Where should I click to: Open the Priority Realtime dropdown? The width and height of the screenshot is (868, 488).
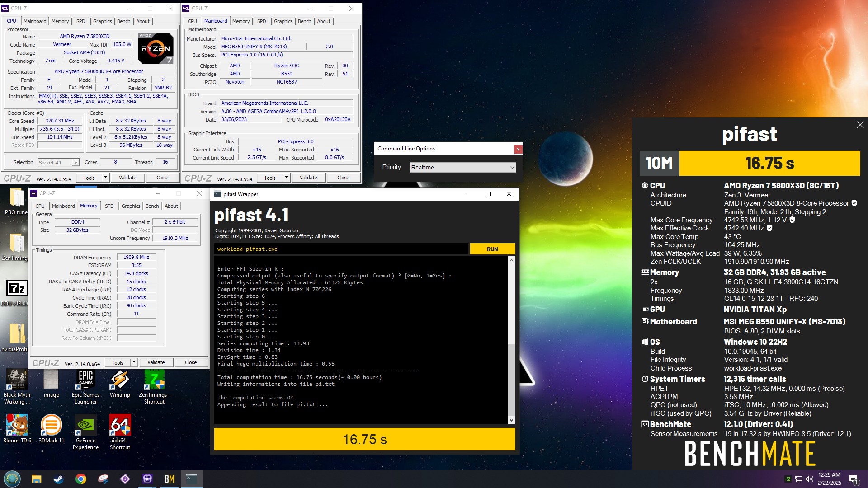[x=462, y=167]
